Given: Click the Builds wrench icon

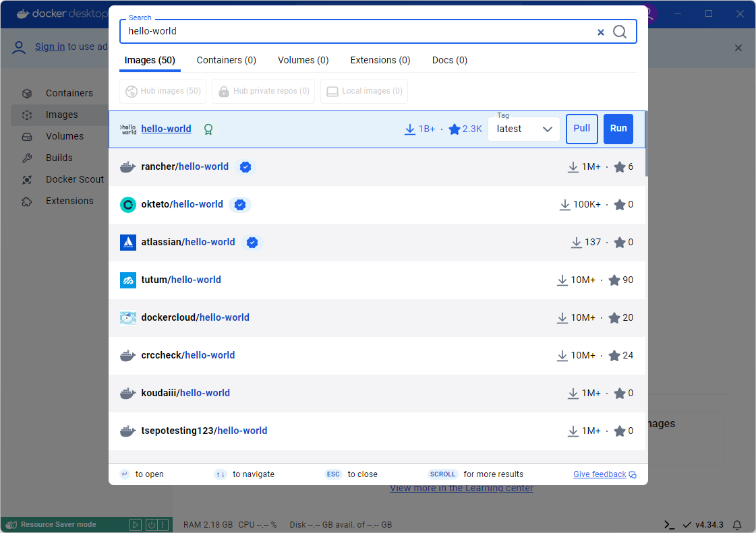Looking at the screenshot, I should [x=27, y=158].
